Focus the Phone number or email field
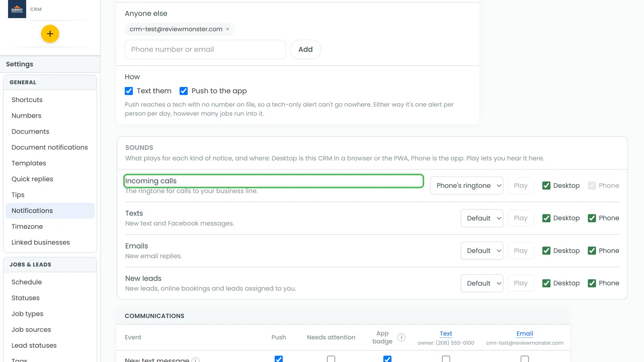This screenshot has height=362, width=644. pos(205,49)
